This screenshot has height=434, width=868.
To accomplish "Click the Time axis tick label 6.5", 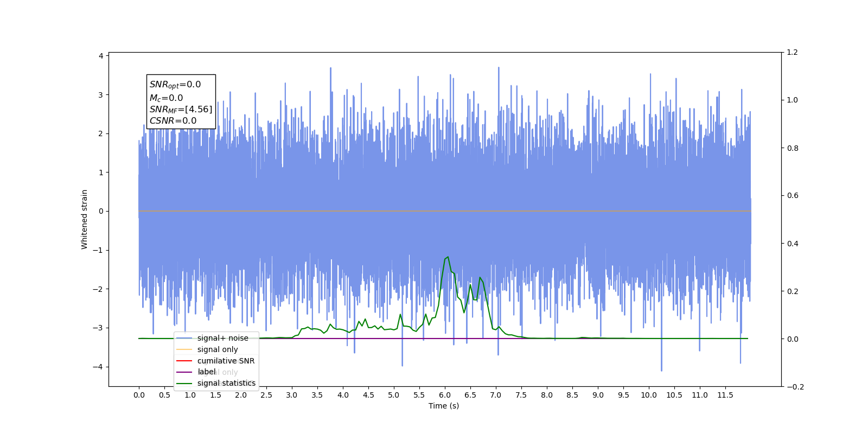I will [470, 395].
